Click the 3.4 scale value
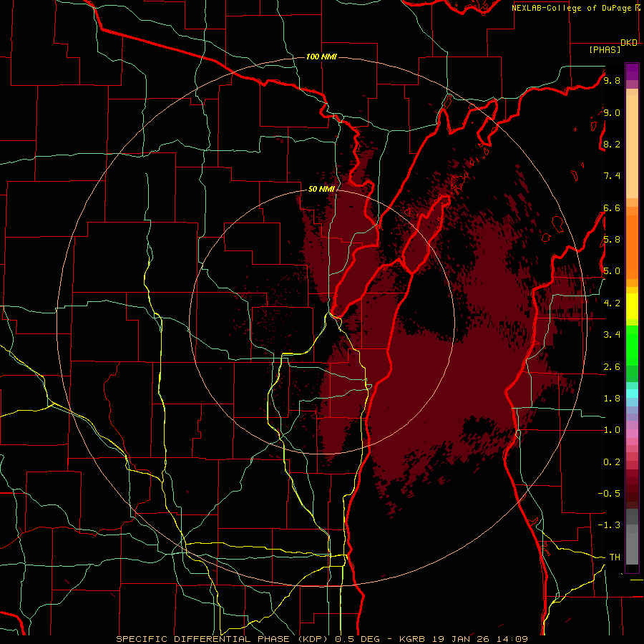The image size is (644, 644). pos(612,335)
